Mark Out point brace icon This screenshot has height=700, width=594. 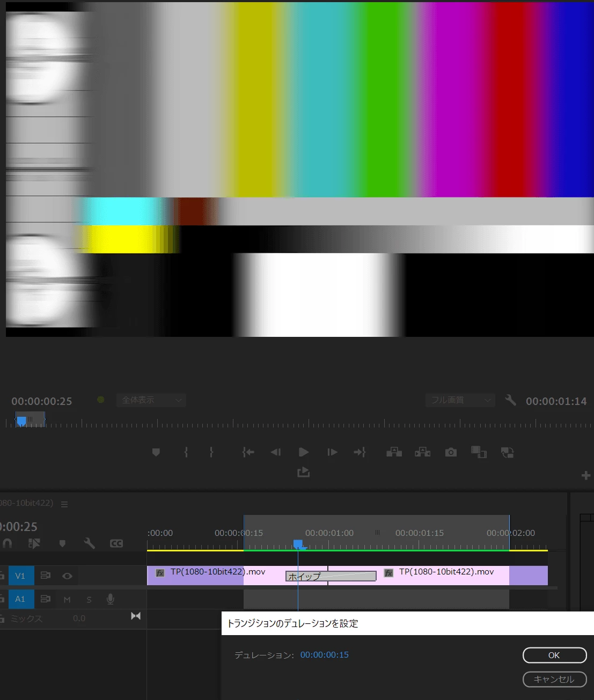pos(211,452)
